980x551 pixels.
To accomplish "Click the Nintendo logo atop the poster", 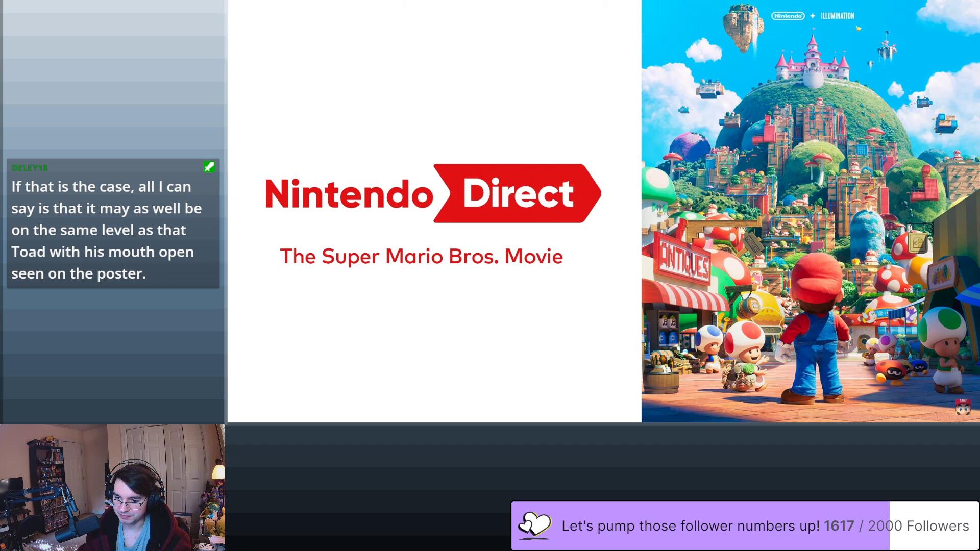I will coord(788,16).
